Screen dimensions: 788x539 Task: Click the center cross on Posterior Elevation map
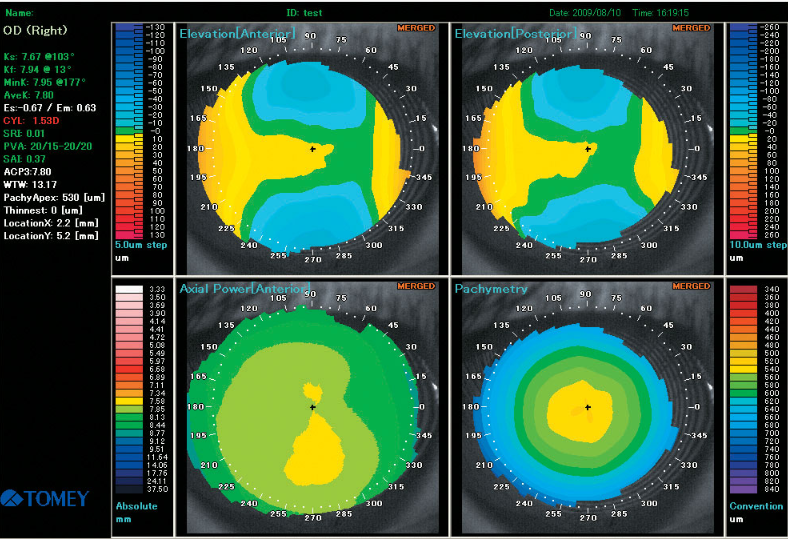click(588, 149)
